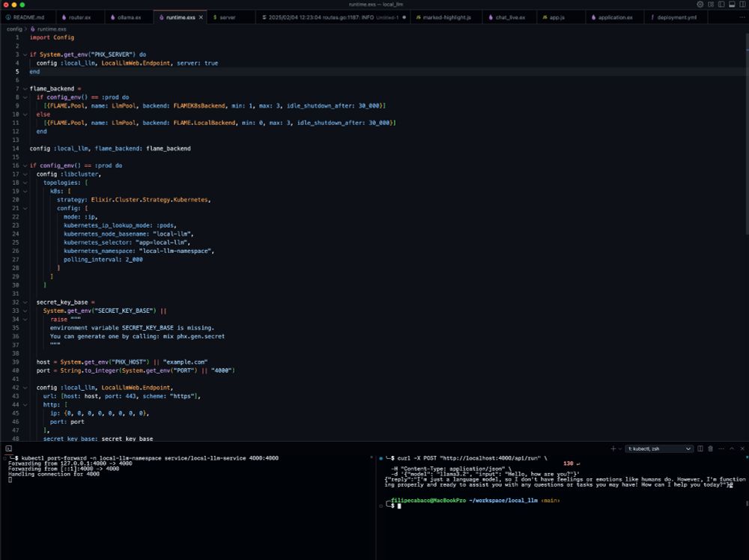The image size is (749, 560).
Task: Open terminal panel more actions ellipsis
Action: point(721,448)
